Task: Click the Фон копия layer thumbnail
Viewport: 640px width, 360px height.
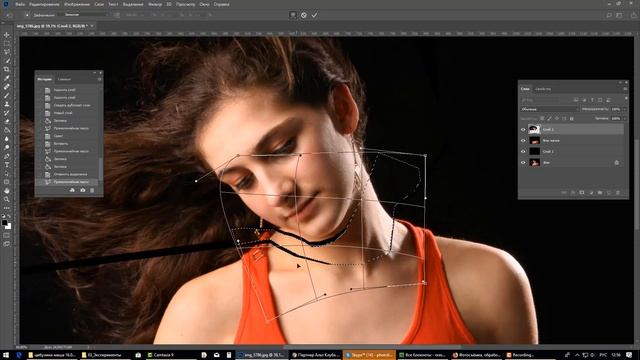Action: click(535, 140)
